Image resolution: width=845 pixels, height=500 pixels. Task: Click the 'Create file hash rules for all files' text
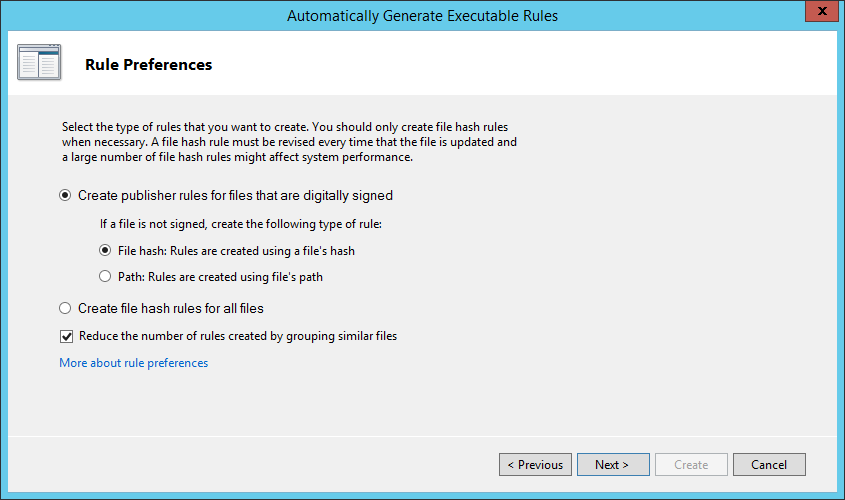pyautogui.click(x=171, y=308)
